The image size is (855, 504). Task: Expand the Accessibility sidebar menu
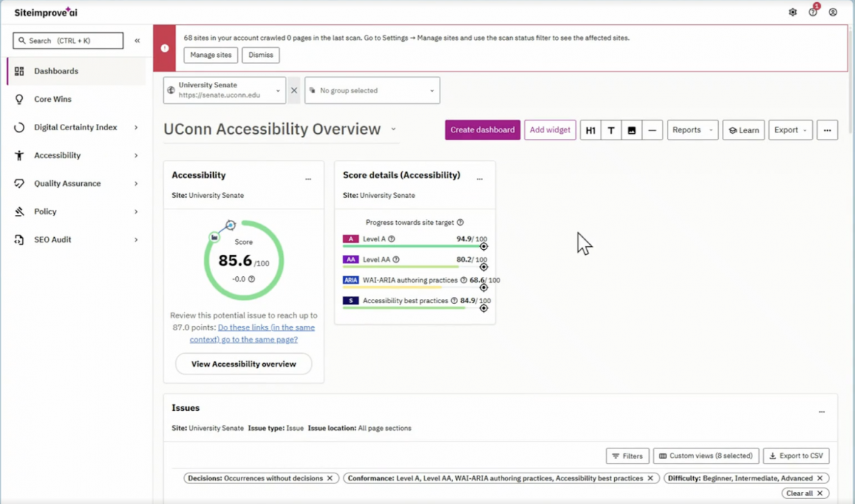click(x=136, y=155)
